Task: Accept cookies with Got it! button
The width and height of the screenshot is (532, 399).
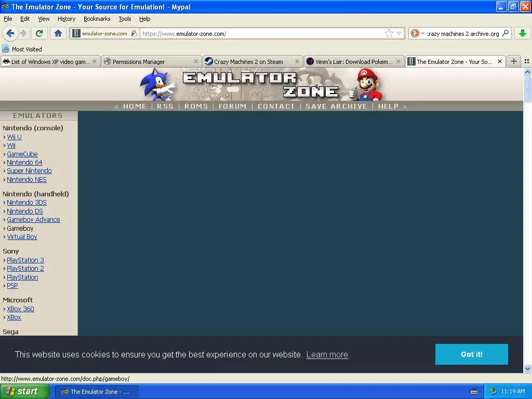Action: (471, 354)
